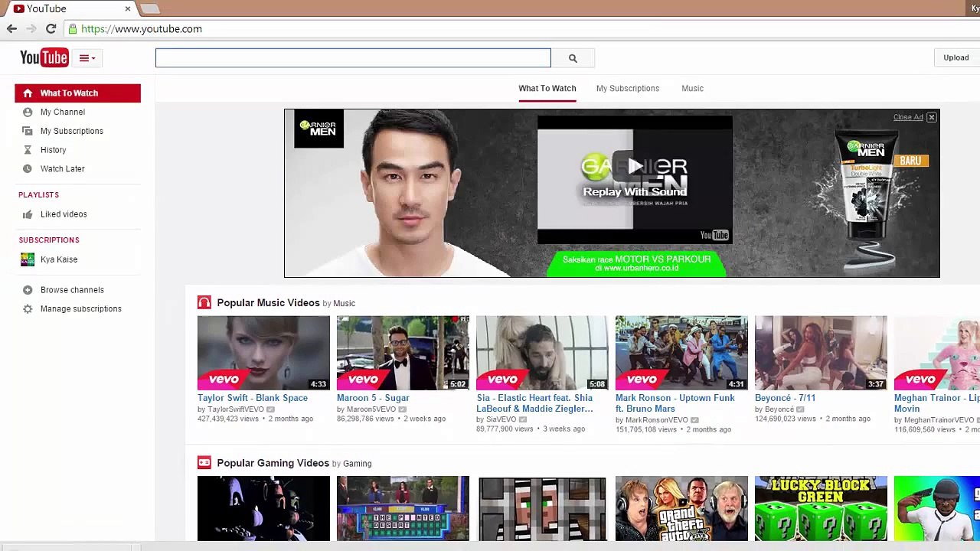This screenshot has height=551, width=980.
Task: Open Taylor Swift Blank Space thumbnail
Action: [263, 353]
